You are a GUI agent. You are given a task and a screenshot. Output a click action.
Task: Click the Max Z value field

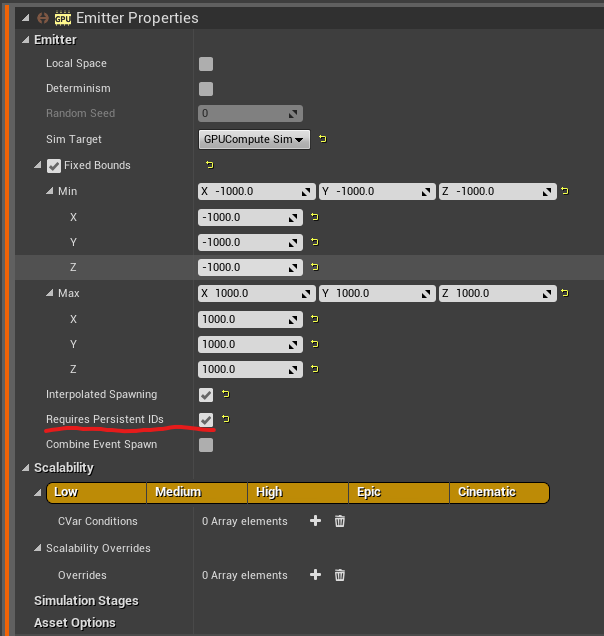[x=250, y=370]
